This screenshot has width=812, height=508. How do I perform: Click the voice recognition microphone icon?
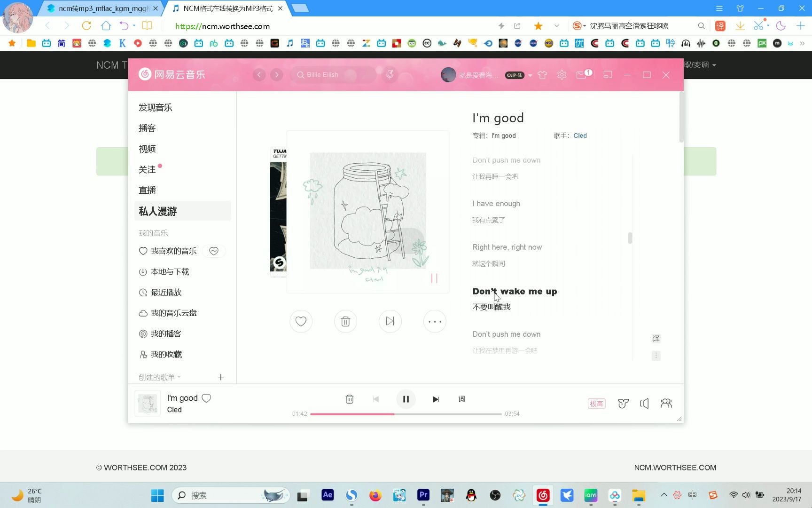click(x=390, y=74)
